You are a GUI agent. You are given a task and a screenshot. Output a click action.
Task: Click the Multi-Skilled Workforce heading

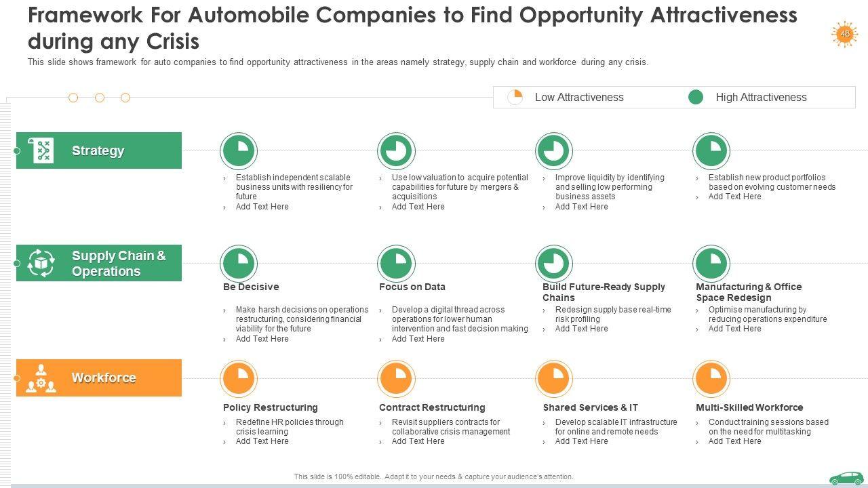click(749, 407)
